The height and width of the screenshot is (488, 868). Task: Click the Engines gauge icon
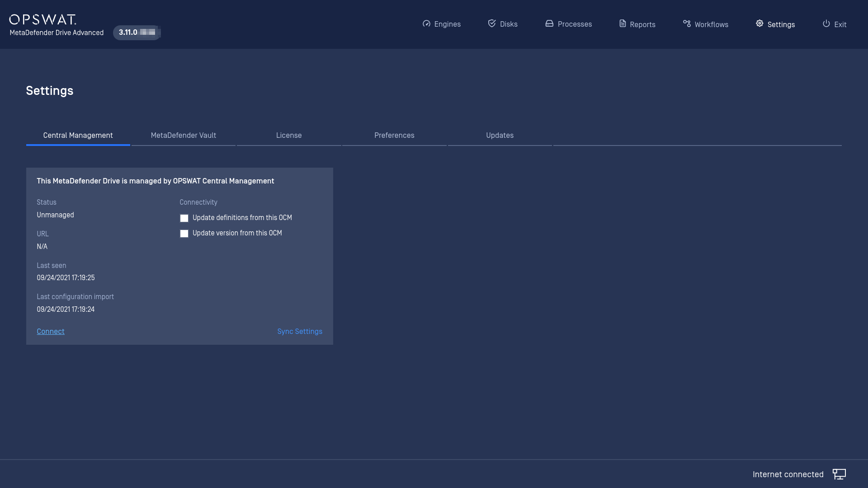426,23
